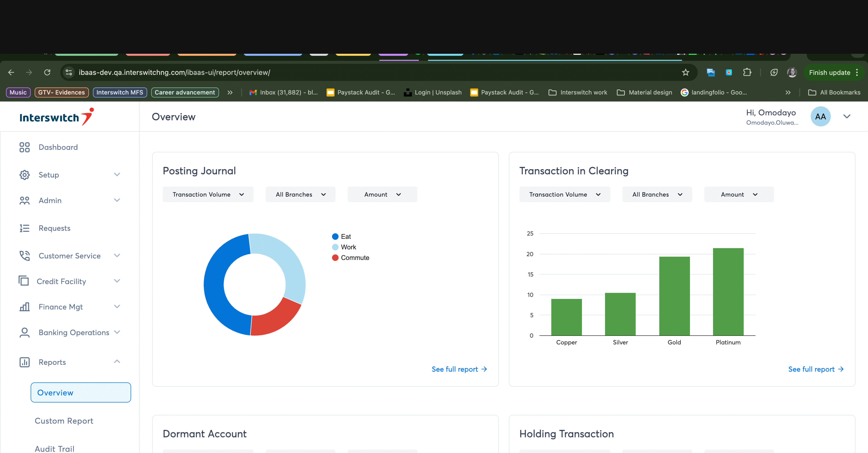Show more bookmarks via right overflow chevrons

(x=788, y=92)
